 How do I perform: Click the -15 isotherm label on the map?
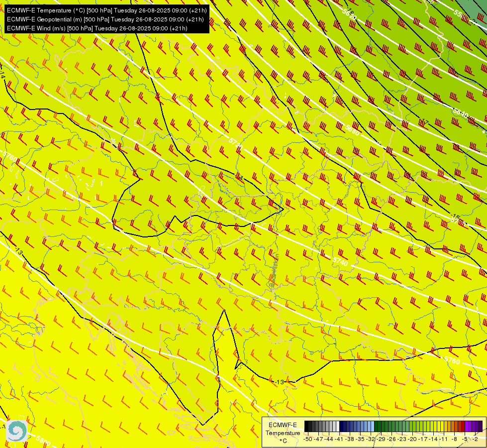455,216
